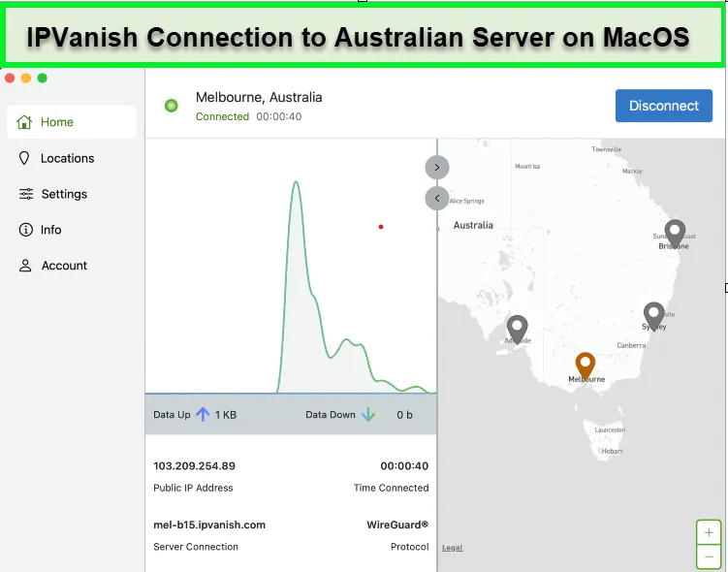Zoom in the map with plus

(709, 532)
